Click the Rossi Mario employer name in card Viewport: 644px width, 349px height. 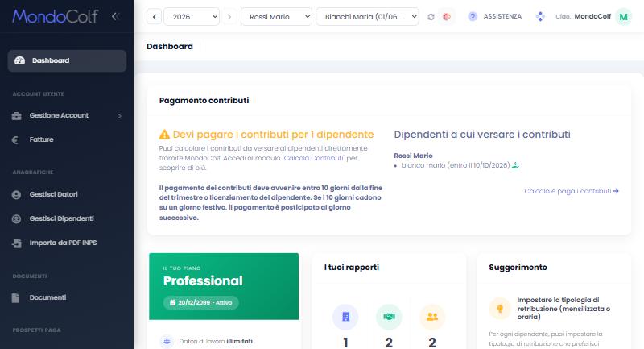(413, 156)
